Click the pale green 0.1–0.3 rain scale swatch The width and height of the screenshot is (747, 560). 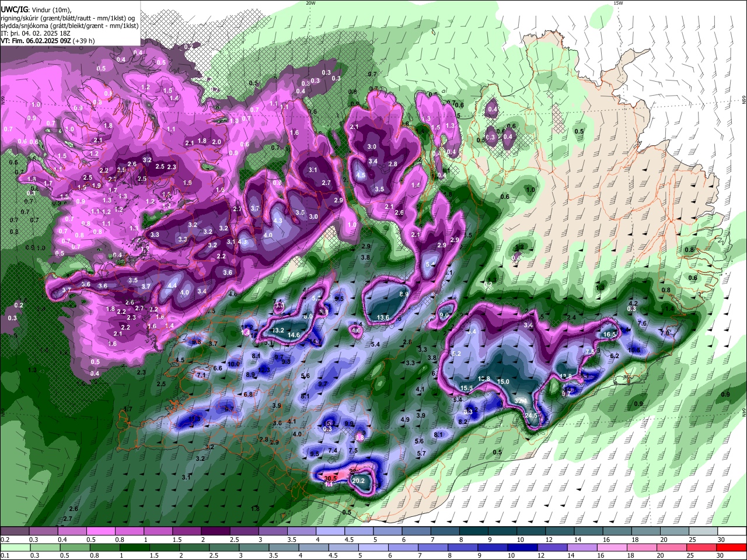15,547
